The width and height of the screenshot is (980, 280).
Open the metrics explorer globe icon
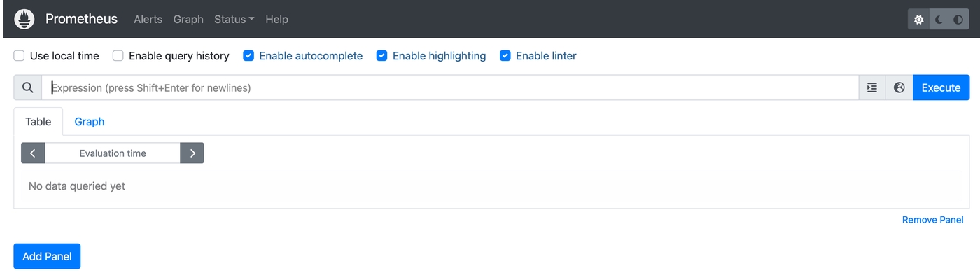tap(899, 87)
